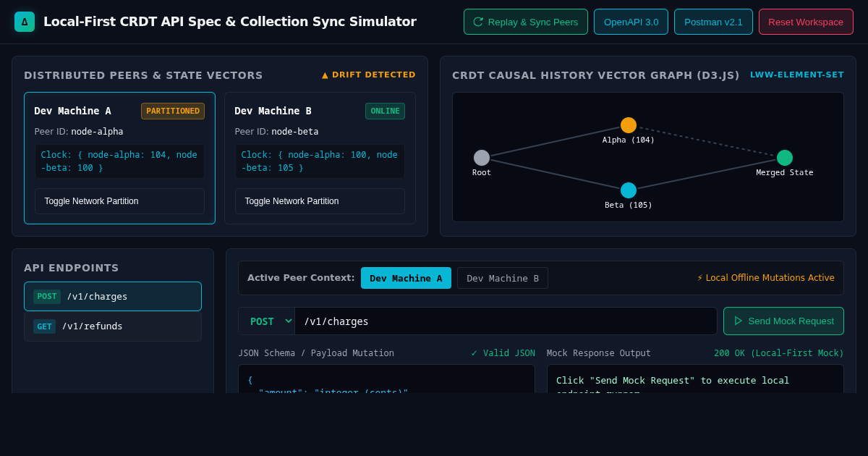Click the ONLINE status badge
868x456 pixels.
385,111
